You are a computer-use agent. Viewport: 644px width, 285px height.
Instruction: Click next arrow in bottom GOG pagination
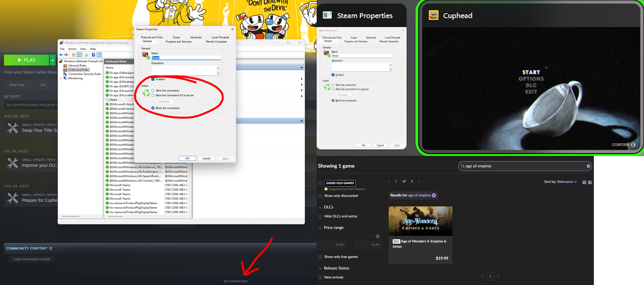[x=498, y=276]
